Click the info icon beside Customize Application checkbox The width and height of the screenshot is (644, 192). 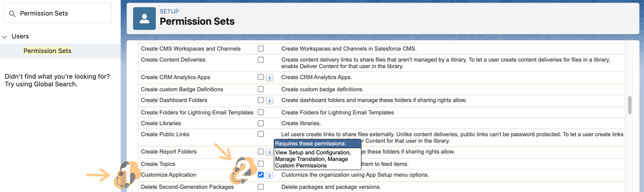click(x=270, y=175)
